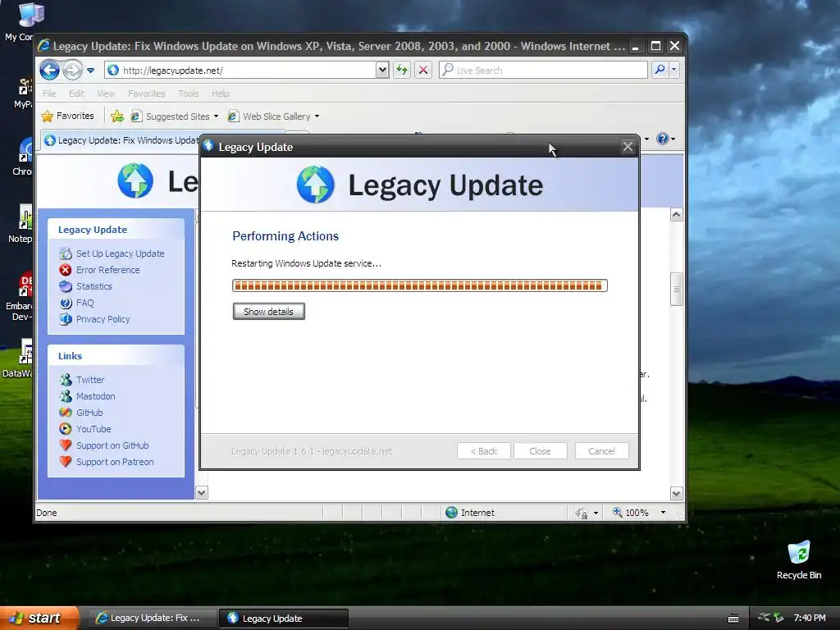This screenshot has height=630, width=840.
Task: Click the Live Search input box
Action: (543, 71)
